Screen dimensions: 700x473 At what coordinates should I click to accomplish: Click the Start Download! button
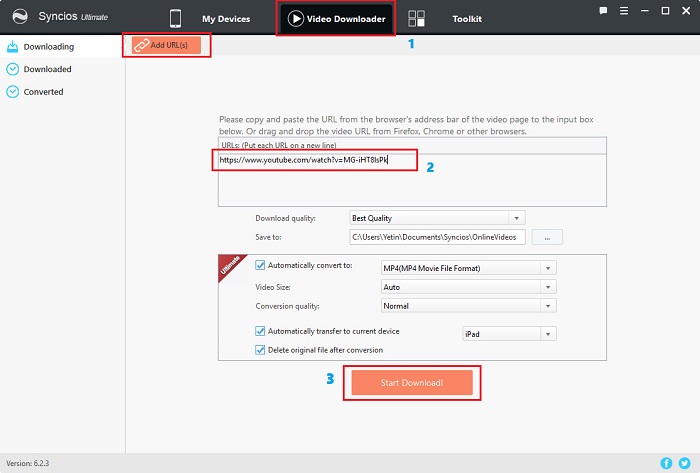click(412, 382)
